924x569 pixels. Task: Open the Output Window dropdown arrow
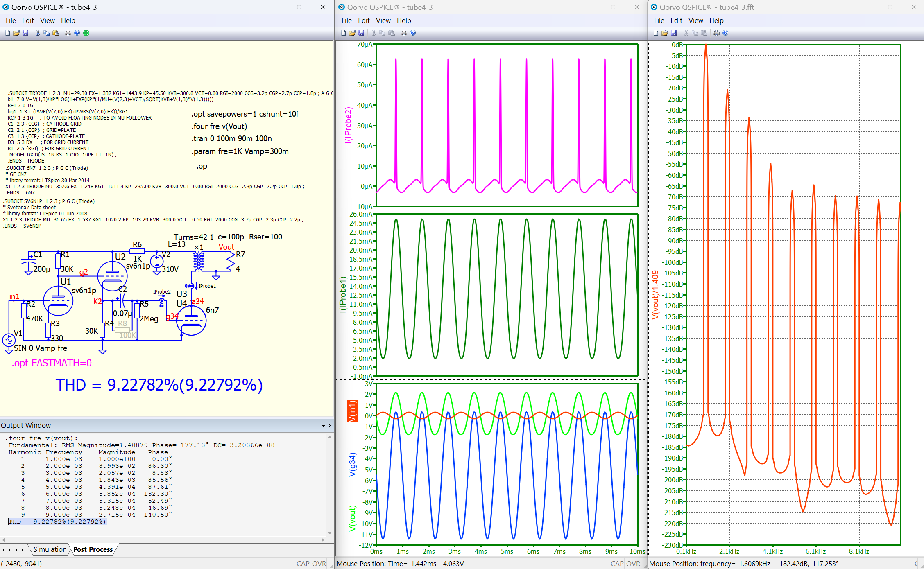click(323, 426)
